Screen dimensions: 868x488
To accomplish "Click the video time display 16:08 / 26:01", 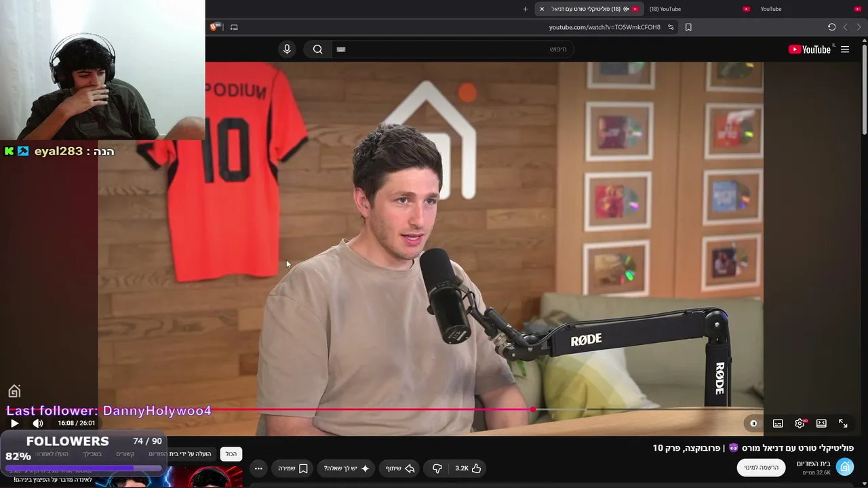I will 77,423.
